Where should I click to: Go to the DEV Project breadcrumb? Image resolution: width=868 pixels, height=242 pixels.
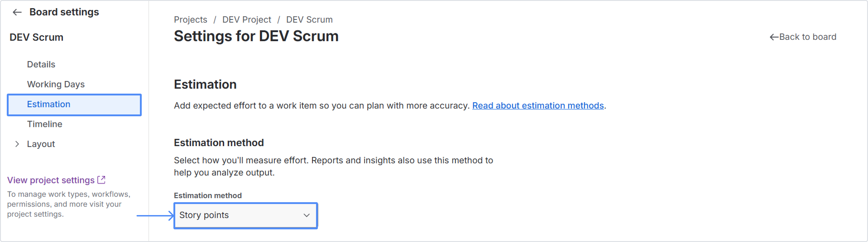coord(247,19)
